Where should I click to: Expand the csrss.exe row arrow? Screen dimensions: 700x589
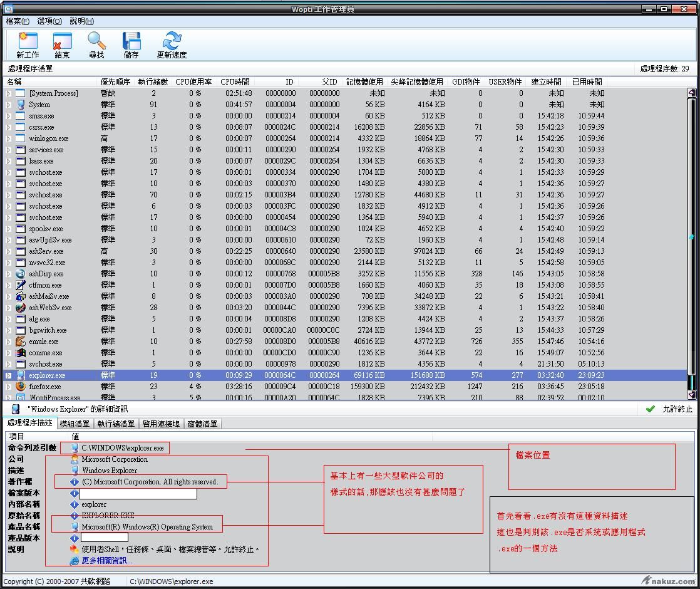pyautogui.click(x=9, y=127)
